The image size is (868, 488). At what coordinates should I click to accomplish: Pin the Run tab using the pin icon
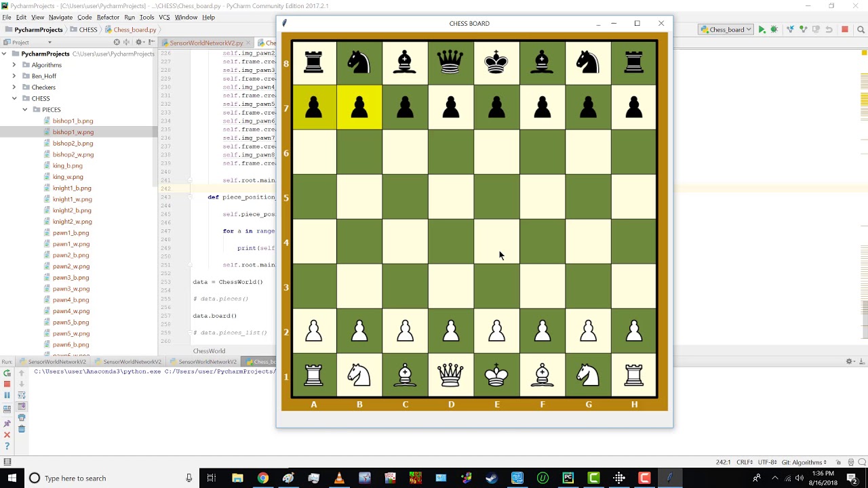point(7,423)
